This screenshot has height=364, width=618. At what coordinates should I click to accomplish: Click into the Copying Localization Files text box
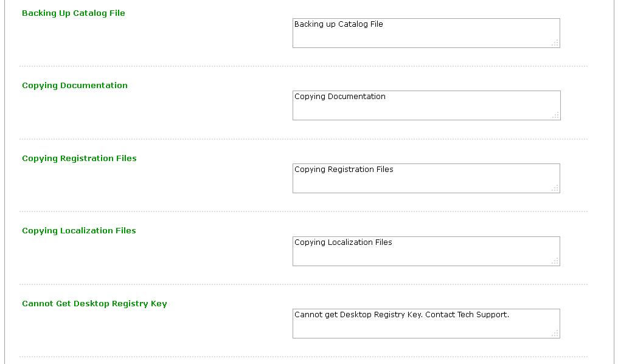426,254
